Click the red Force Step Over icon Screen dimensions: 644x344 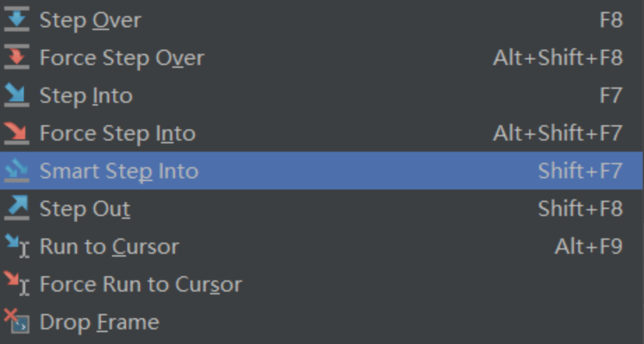click(17, 57)
